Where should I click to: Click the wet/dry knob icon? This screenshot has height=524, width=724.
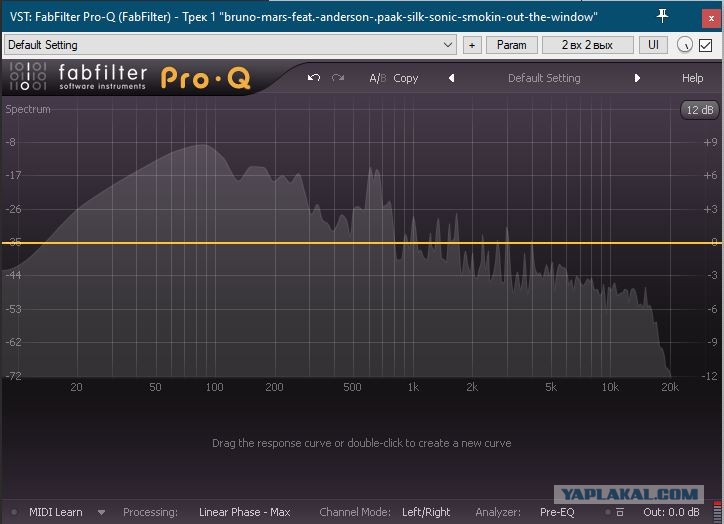click(x=684, y=45)
